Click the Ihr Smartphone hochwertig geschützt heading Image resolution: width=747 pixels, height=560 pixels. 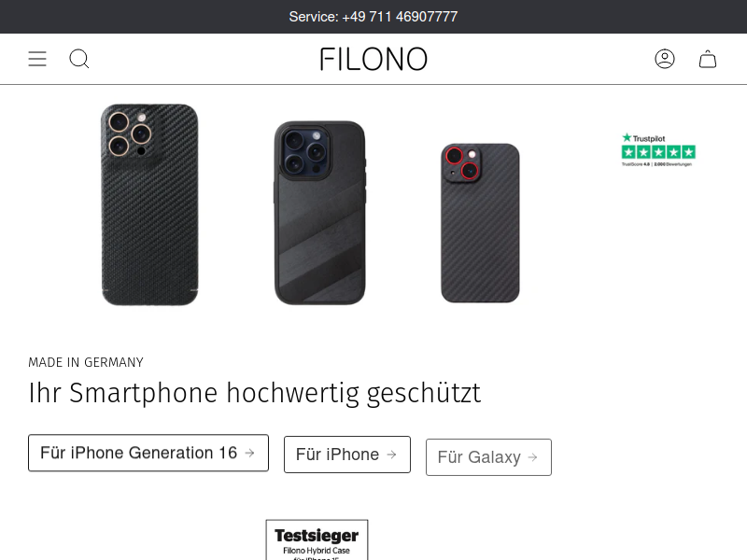click(254, 393)
